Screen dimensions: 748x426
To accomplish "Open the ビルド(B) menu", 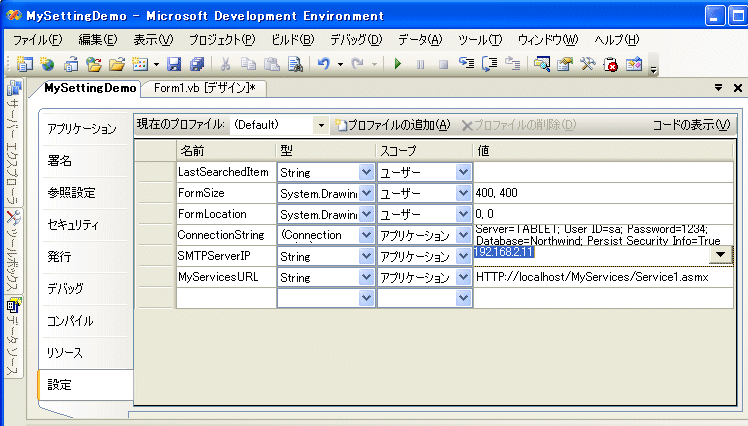I will pyautogui.click(x=292, y=40).
